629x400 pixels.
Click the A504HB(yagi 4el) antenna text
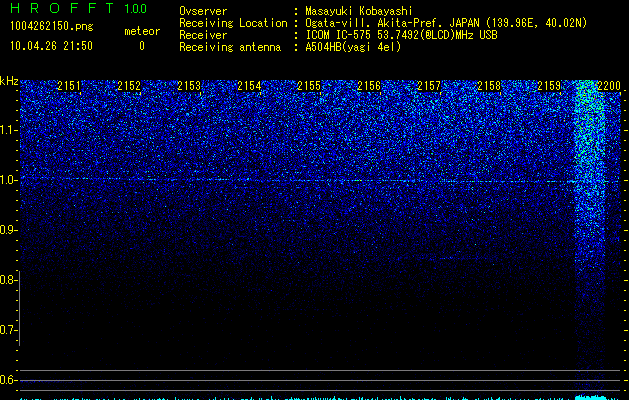pos(353,47)
